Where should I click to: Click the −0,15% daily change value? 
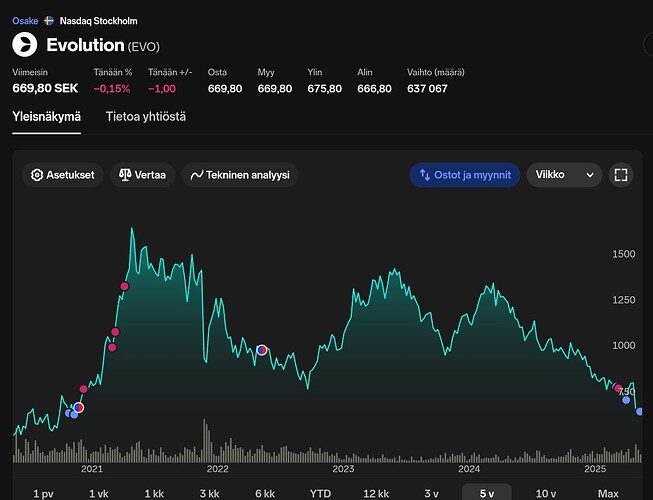point(112,89)
